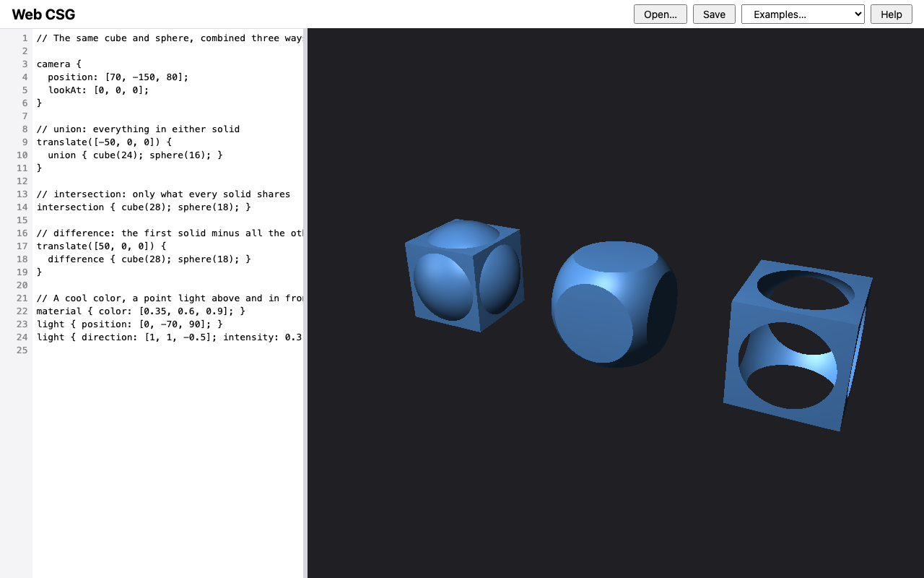Save the current CSG file
Screen dimensions: 924x578
(714, 14)
